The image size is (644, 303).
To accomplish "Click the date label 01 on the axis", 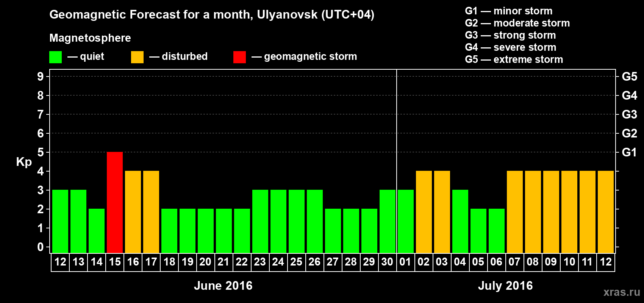I will tap(405, 262).
